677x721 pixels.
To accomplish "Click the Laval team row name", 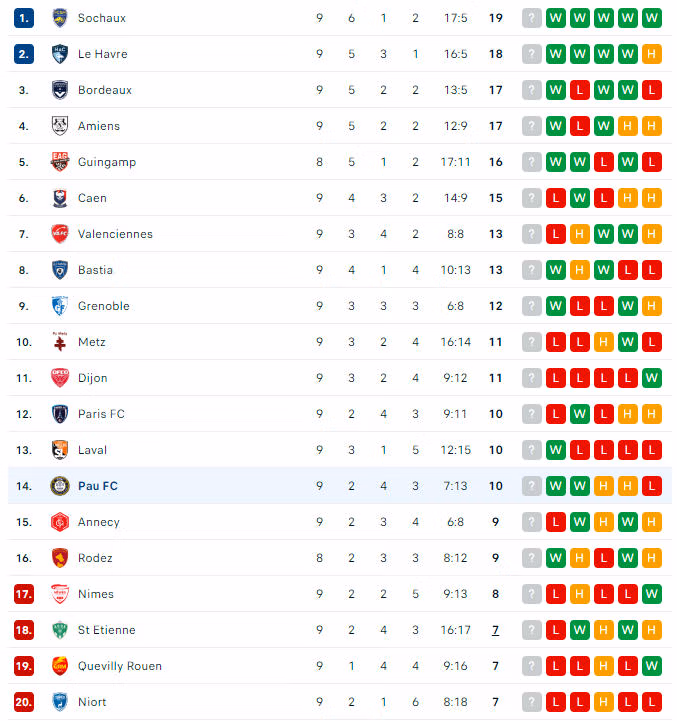I will pyautogui.click(x=92, y=450).
